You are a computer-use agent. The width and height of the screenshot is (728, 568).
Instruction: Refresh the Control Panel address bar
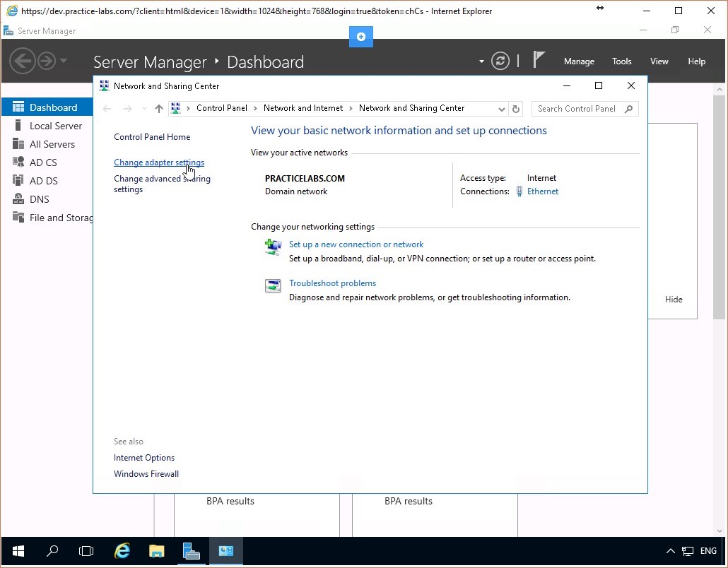(516, 109)
